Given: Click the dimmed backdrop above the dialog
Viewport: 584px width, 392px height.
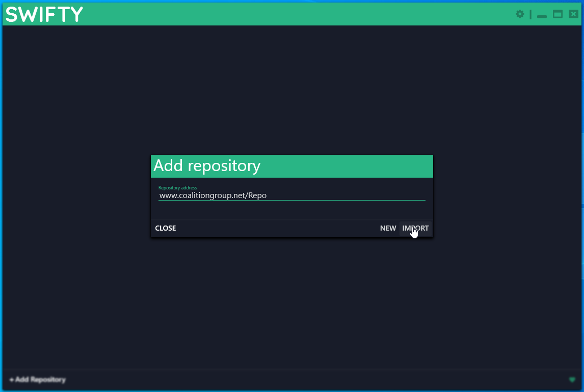Looking at the screenshot, I should (x=291, y=92).
